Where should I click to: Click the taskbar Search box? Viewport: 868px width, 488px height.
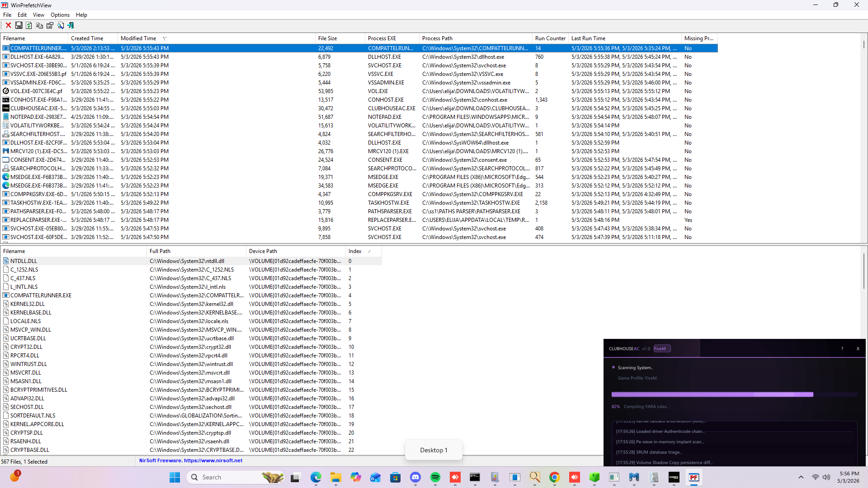(x=236, y=477)
